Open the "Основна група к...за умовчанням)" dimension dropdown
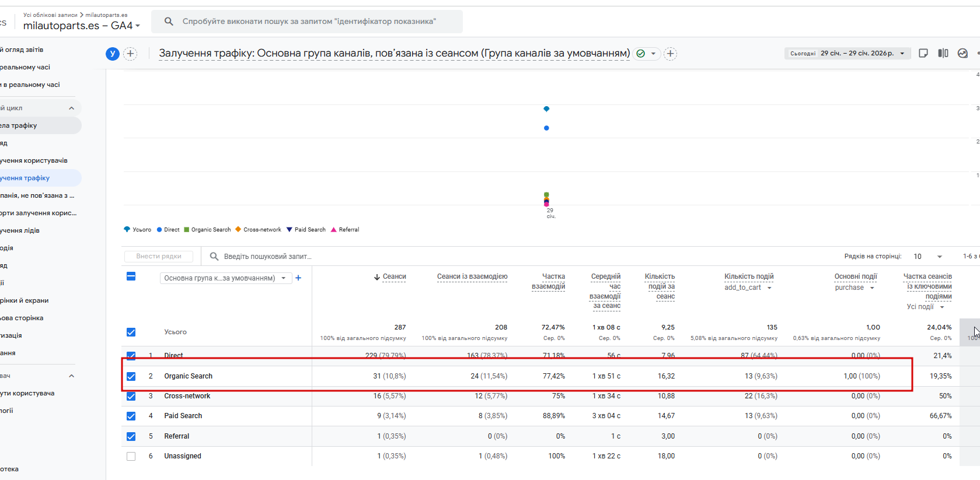The width and height of the screenshot is (980, 480). 226,278
